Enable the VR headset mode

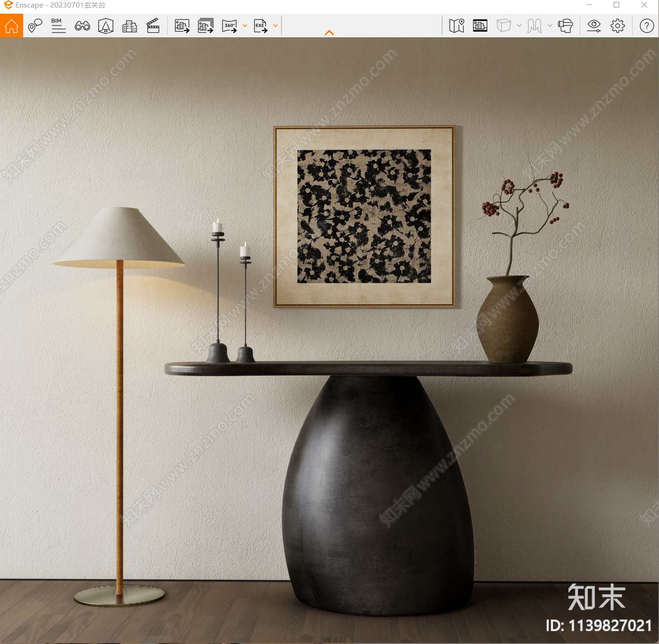(x=565, y=26)
